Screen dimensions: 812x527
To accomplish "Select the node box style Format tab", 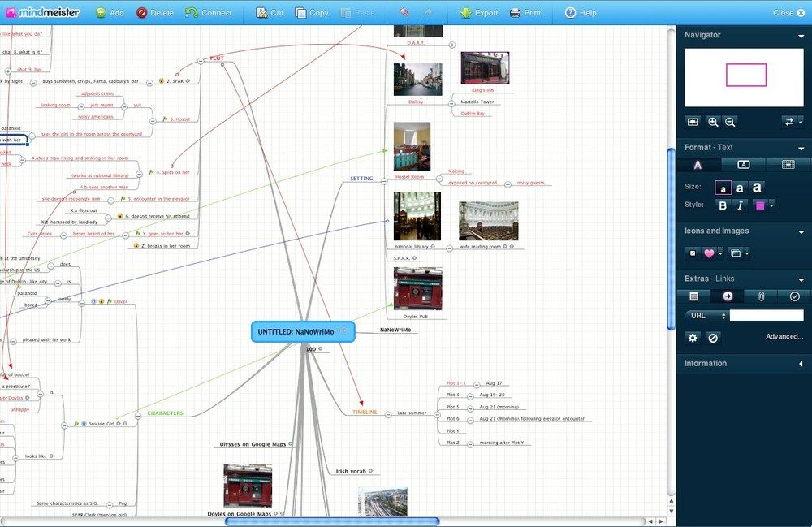I will coord(743,165).
